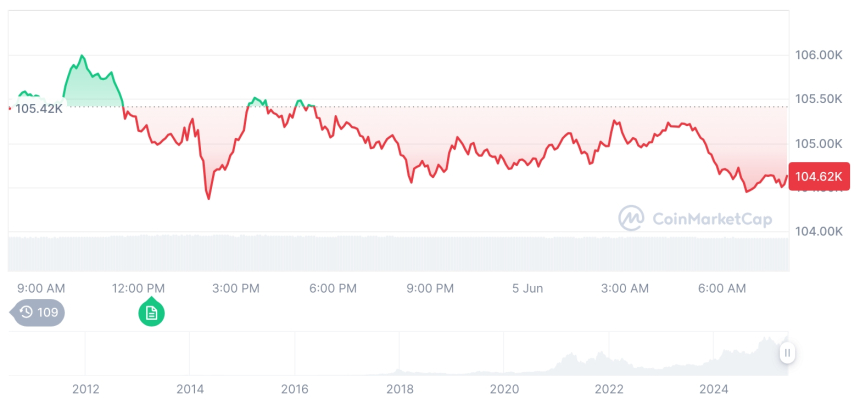Image resolution: width=860 pixels, height=401 pixels.
Task: Click the lowest red dip on the chart
Action: point(208,198)
